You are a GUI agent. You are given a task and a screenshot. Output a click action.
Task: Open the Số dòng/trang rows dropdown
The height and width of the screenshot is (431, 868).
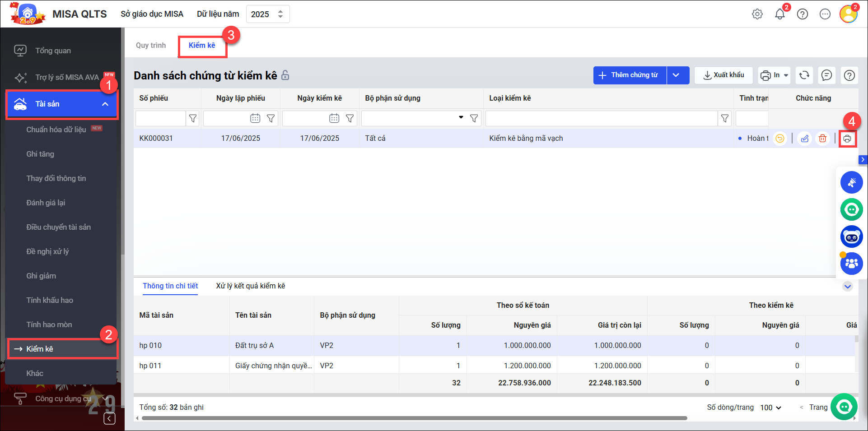(770, 408)
